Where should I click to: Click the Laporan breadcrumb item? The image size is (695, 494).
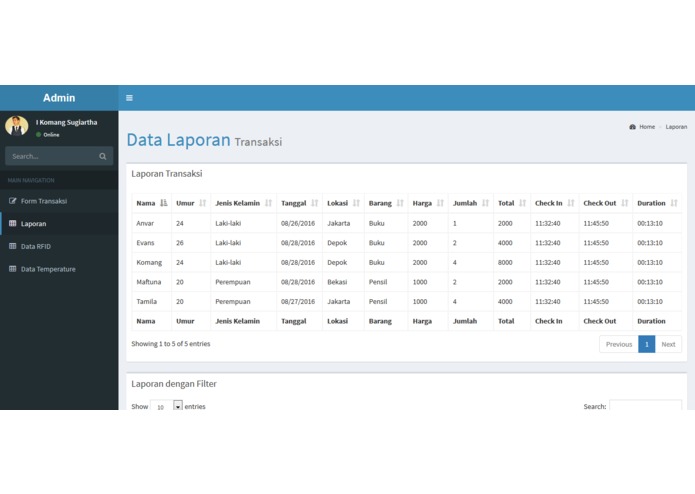676,127
